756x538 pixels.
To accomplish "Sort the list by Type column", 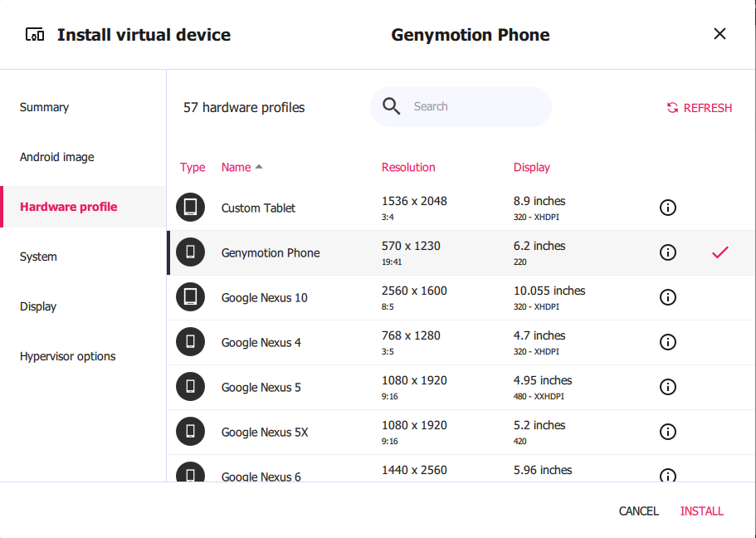I will click(x=193, y=168).
